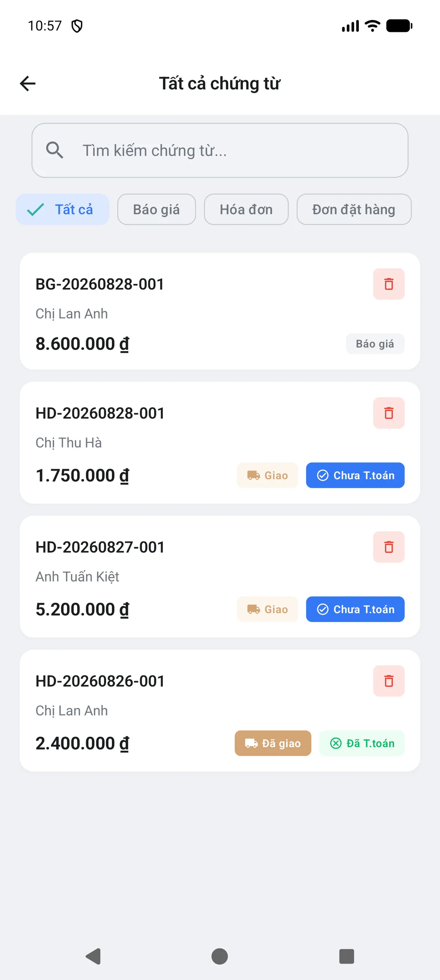The image size is (440, 980).
Task: Toggle Giao delivery status for Chị Thu Hà
Action: coord(267,475)
